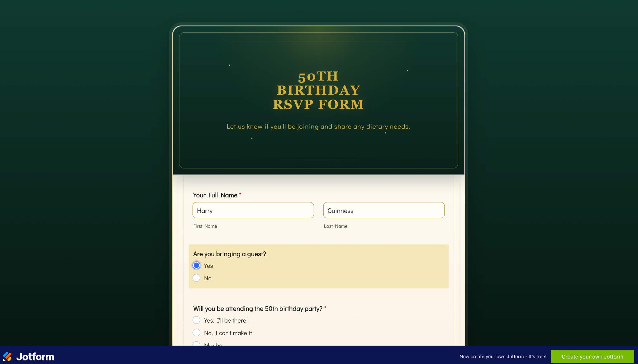Focus the First Name field containing Harry
Viewport: 638px width, 364px height.
point(253,210)
